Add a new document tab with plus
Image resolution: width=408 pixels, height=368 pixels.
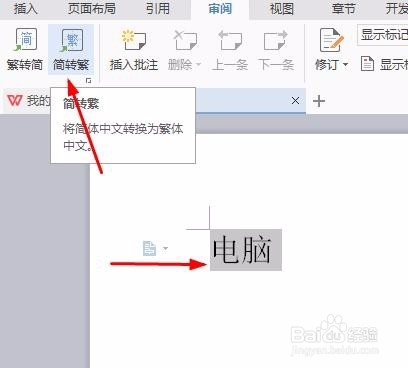(x=319, y=101)
